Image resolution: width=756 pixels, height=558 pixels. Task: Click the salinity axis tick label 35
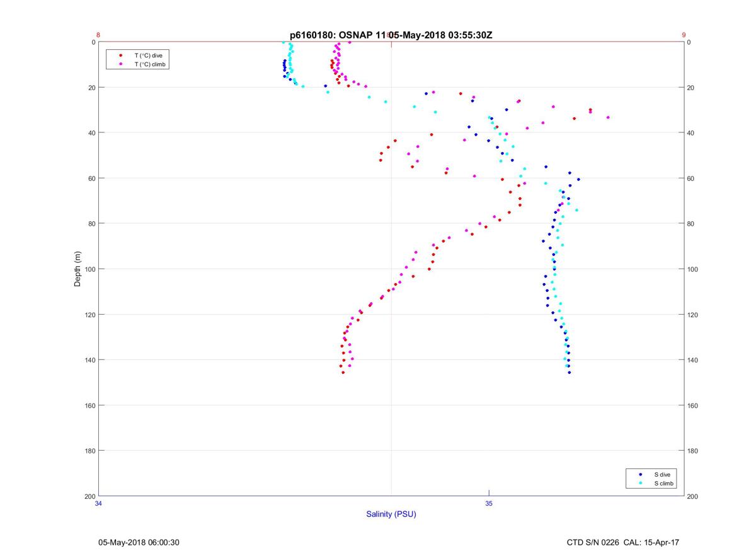(489, 503)
